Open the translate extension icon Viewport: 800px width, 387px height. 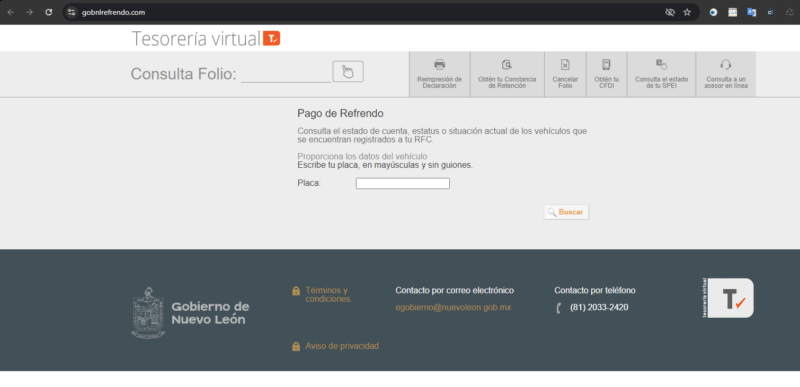coord(752,12)
